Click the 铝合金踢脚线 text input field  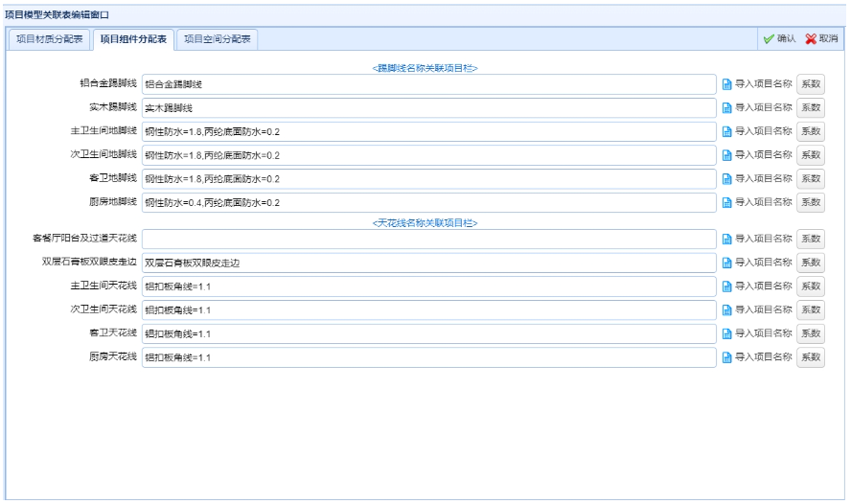pos(428,84)
